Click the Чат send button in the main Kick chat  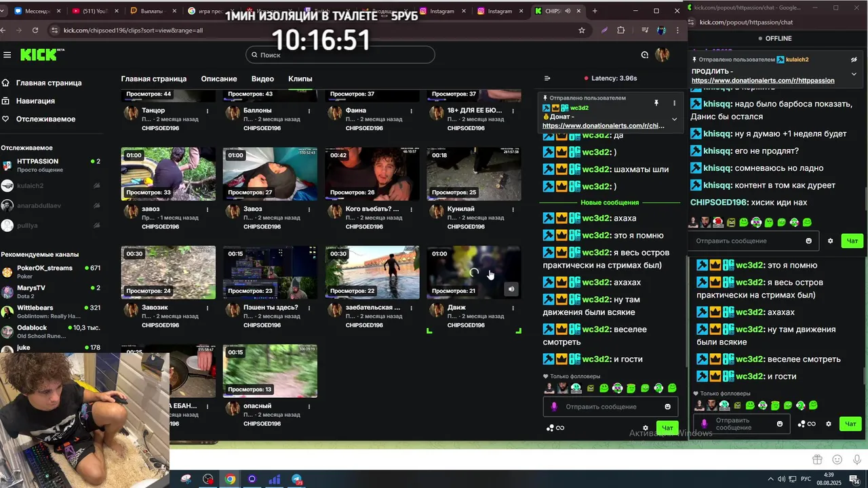coord(667,428)
